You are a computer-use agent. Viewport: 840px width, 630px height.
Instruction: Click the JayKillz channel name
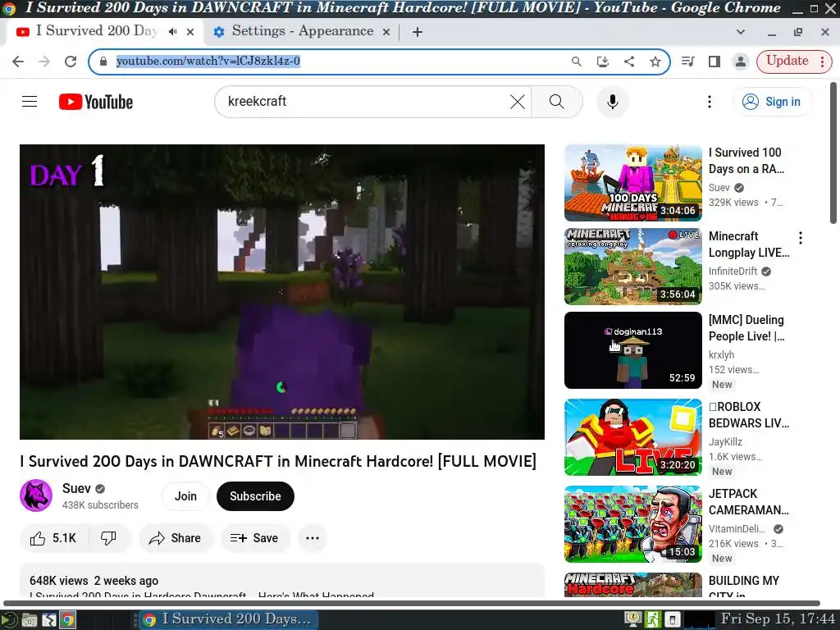coord(725,442)
